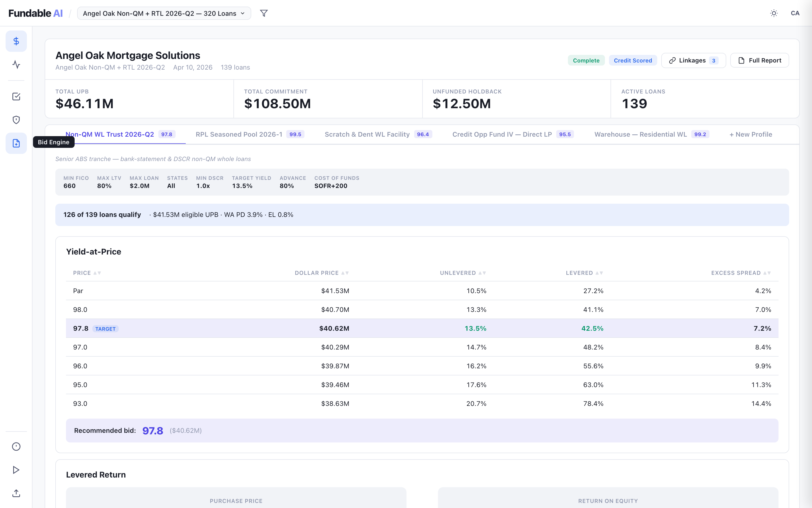Open the Angel Oak portfolio dropdown

164,13
